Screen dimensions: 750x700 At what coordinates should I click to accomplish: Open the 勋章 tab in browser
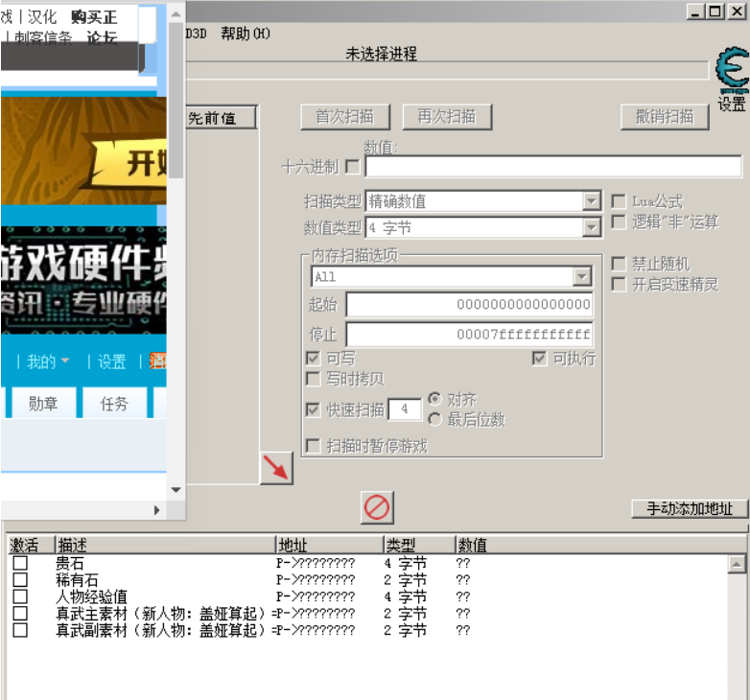43,403
